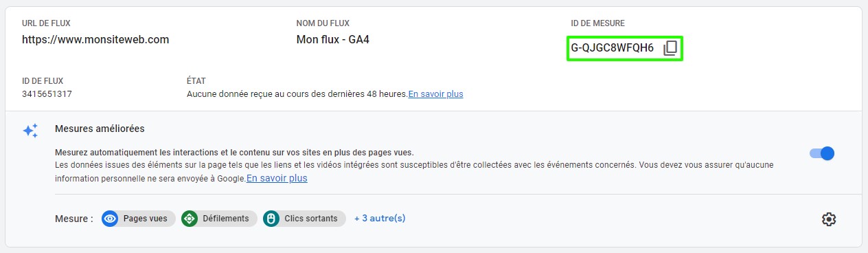The width and height of the screenshot is (868, 253).
Task: Click the status text Aucune donnée reçue
Action: 297,93
